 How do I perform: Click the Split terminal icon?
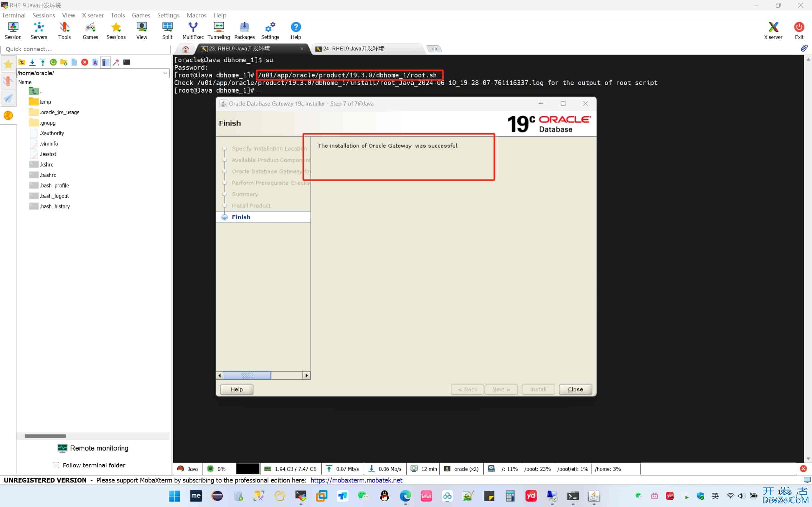click(167, 30)
